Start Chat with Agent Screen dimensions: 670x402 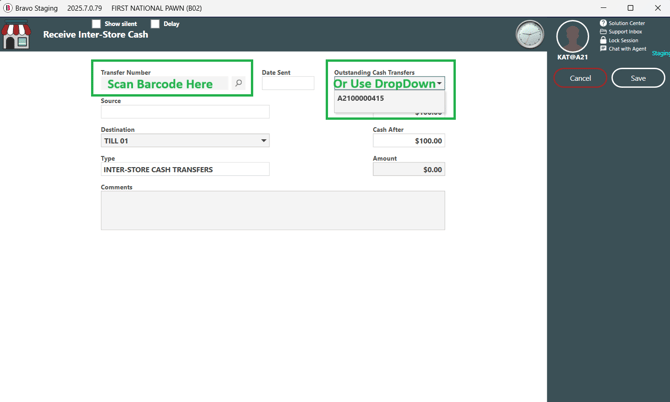point(623,49)
